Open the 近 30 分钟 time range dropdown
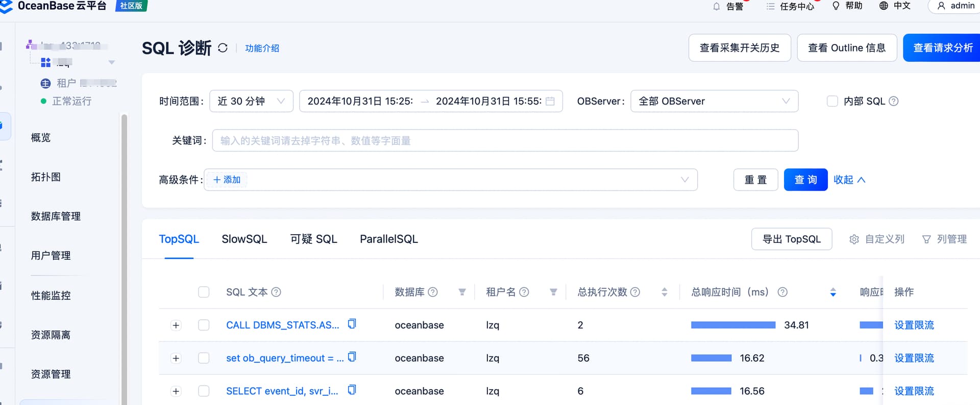Screen dimensions: 980x405 (251, 101)
